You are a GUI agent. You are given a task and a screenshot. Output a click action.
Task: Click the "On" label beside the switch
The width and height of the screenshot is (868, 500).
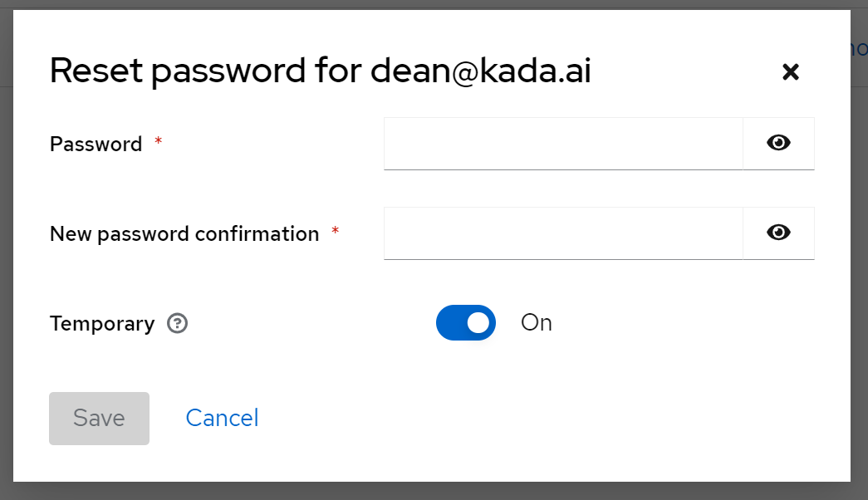tap(537, 323)
